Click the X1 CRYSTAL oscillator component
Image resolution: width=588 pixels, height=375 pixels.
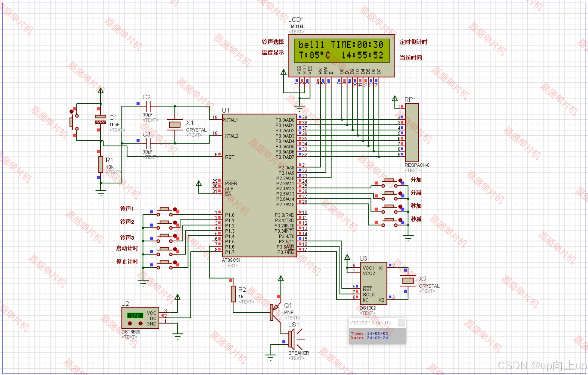coord(175,124)
